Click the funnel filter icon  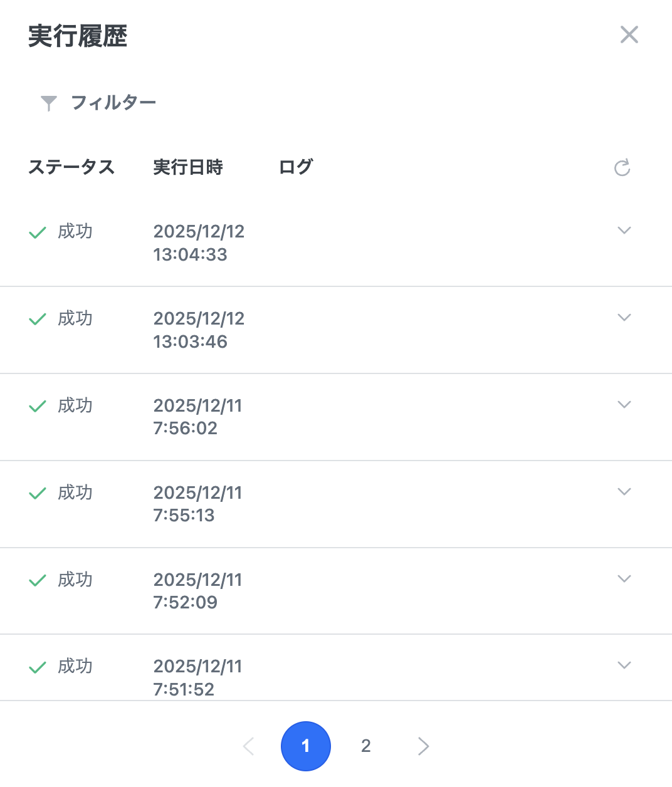(x=49, y=103)
